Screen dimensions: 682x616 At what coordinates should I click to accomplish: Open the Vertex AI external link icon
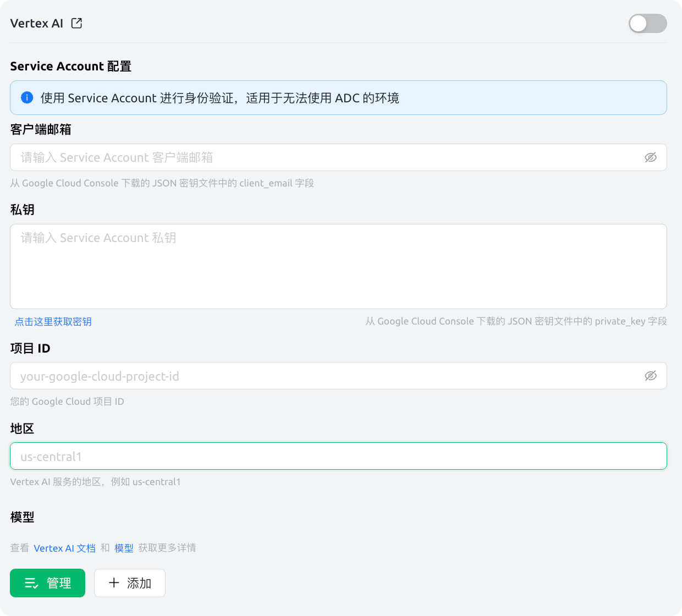77,23
